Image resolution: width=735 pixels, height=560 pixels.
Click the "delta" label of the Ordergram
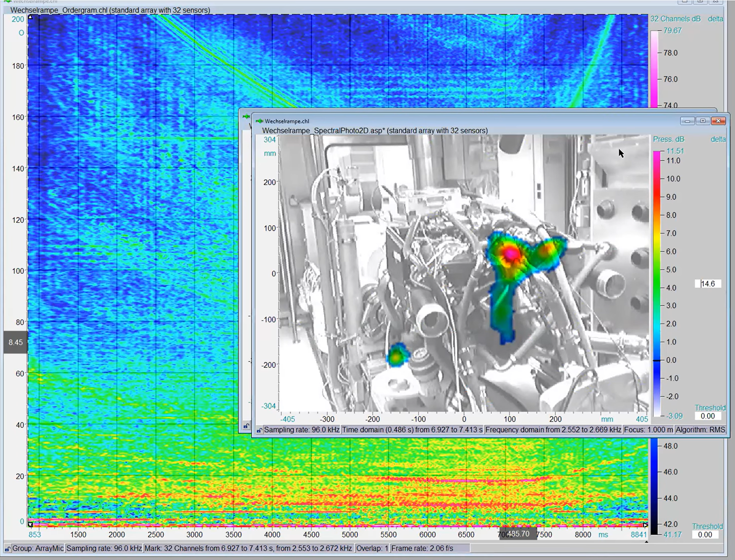coord(716,19)
